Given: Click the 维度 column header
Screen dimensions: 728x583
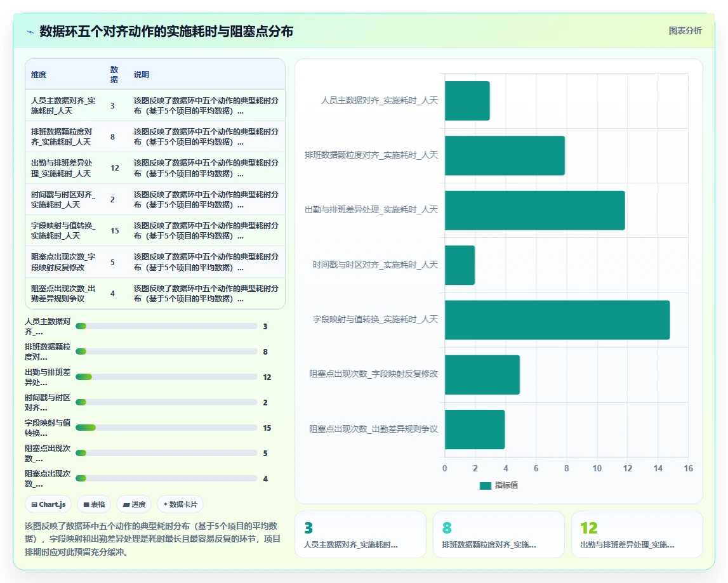Looking at the screenshot, I should (x=39, y=75).
